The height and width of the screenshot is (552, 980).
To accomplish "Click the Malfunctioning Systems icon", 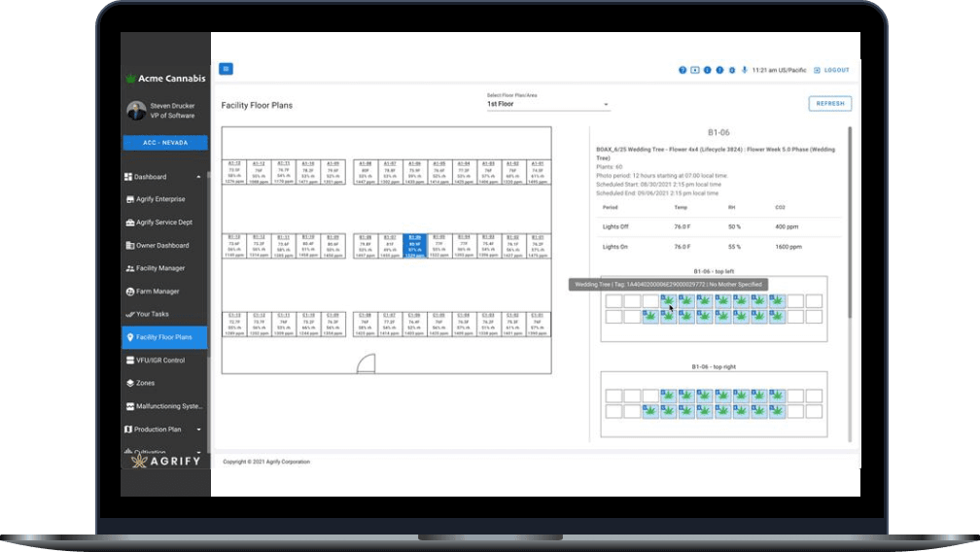I will 130,406.
